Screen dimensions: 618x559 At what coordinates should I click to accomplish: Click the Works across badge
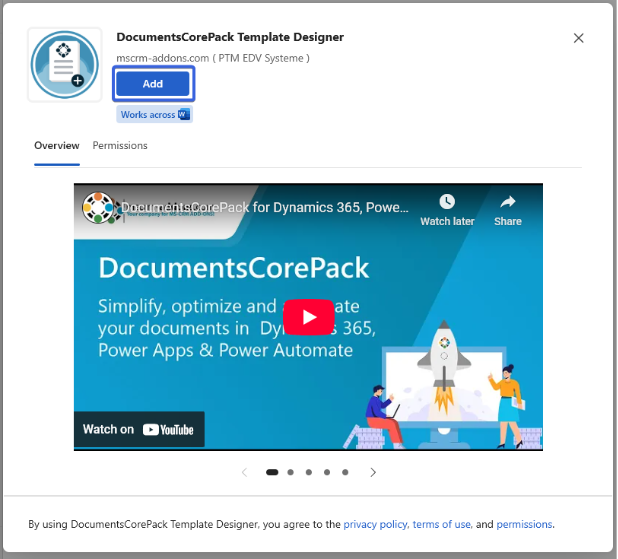pos(154,114)
